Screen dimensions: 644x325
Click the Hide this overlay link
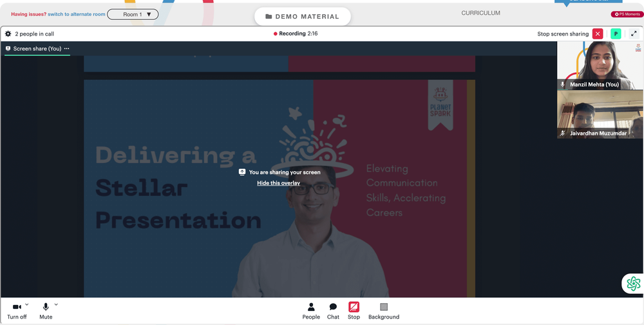[278, 183]
